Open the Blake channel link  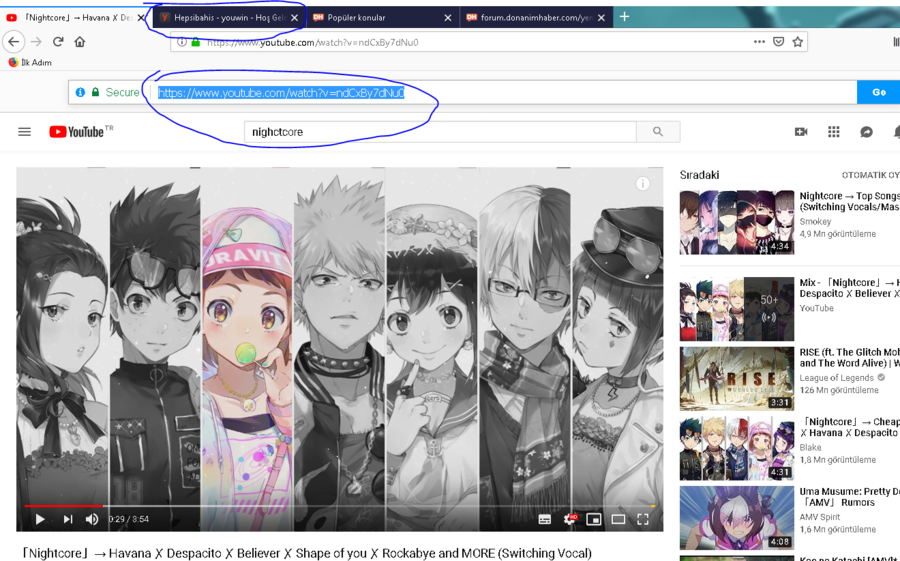tap(810, 447)
